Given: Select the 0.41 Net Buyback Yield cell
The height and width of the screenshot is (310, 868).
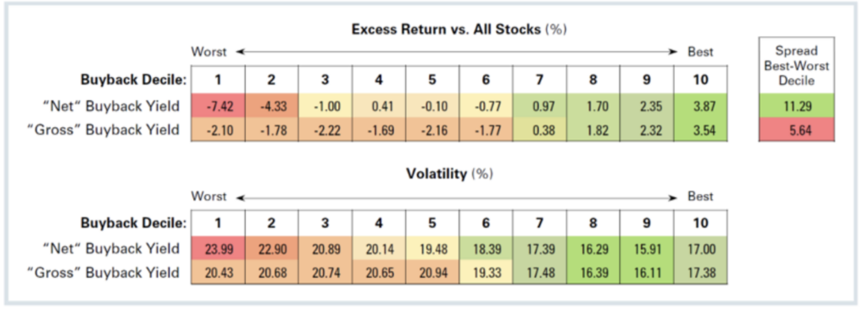Looking at the screenshot, I should 379,106.
